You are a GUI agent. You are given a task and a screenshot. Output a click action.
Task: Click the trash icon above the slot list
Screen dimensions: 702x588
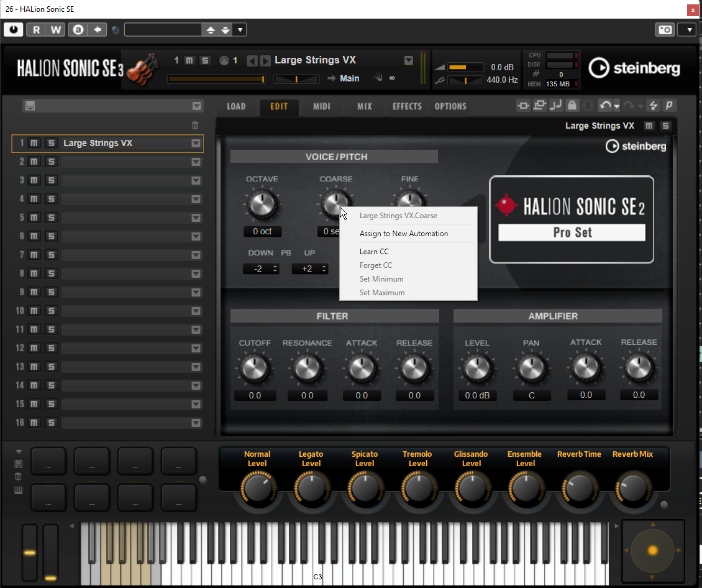pos(195,125)
